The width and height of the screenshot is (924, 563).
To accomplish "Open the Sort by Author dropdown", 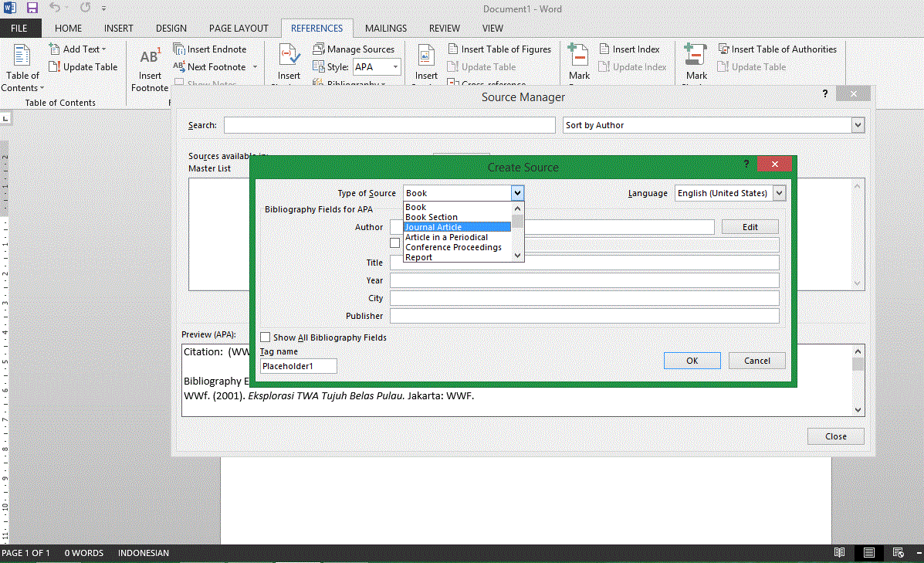I will [858, 125].
